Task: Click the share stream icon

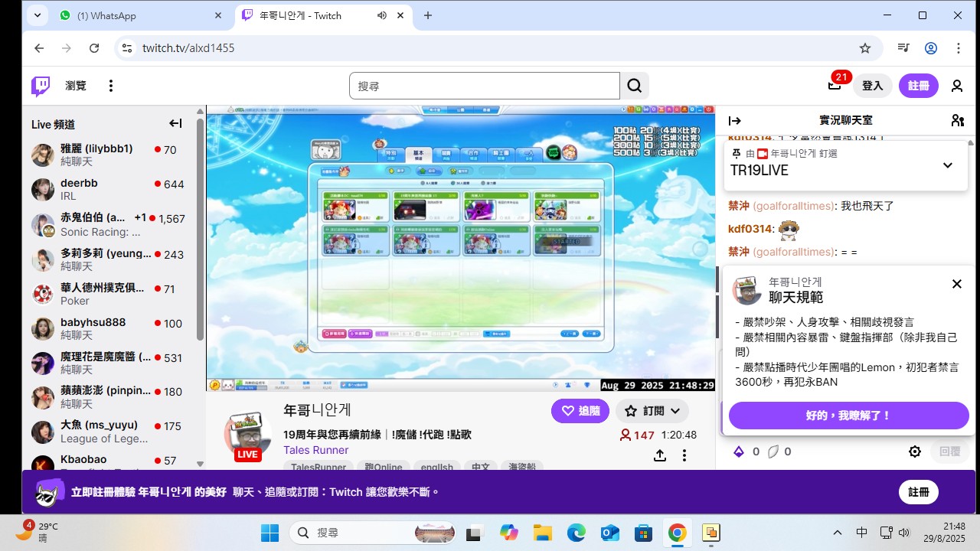Action: (659, 455)
